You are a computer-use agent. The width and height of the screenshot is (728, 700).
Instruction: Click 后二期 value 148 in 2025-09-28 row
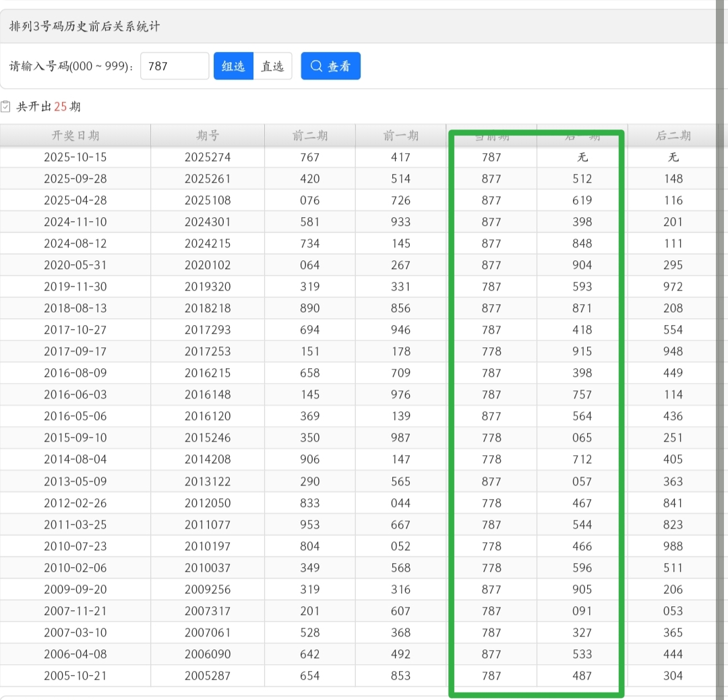pos(673,179)
